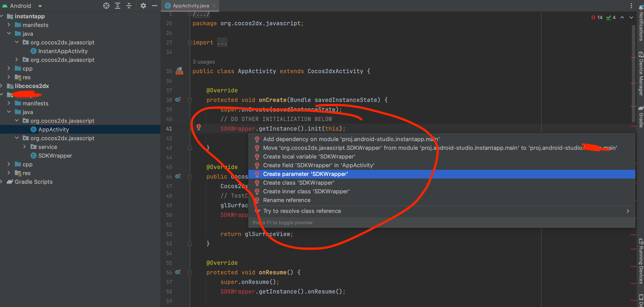Image resolution: width=644 pixels, height=307 pixels.
Task: Click the Expand All icon in project panel
Action: click(x=117, y=5)
